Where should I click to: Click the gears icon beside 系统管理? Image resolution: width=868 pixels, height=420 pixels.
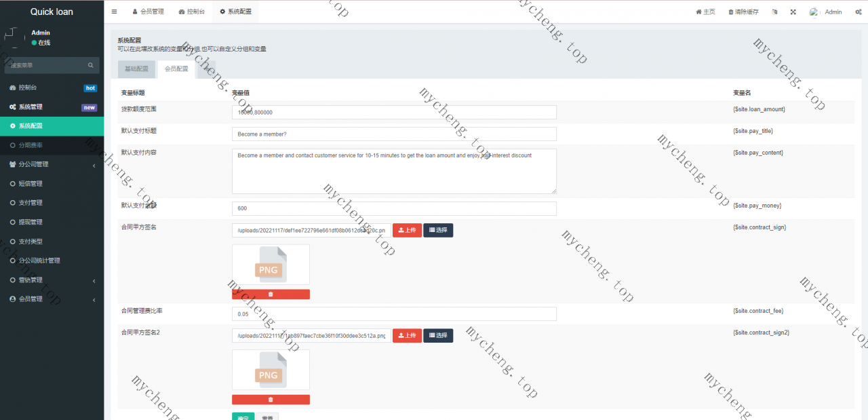coord(12,107)
